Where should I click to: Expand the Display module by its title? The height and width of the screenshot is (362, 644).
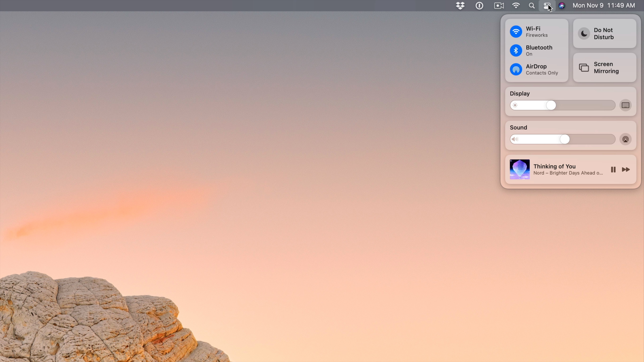tap(520, 94)
